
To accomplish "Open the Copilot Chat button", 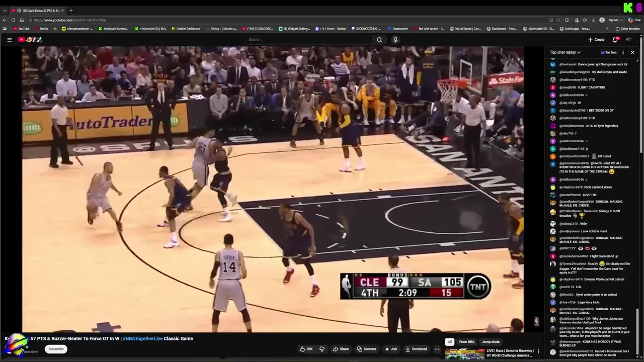I will [x=634, y=20].
